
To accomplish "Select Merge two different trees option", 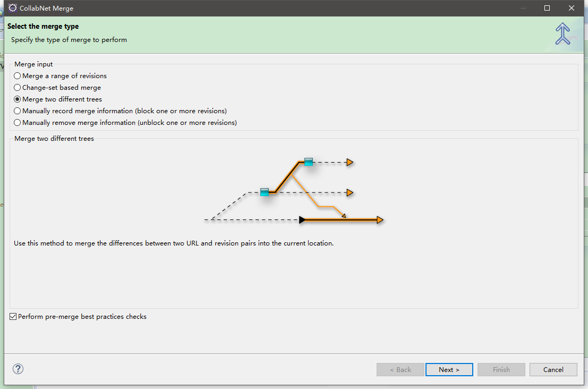I will pos(58,99).
